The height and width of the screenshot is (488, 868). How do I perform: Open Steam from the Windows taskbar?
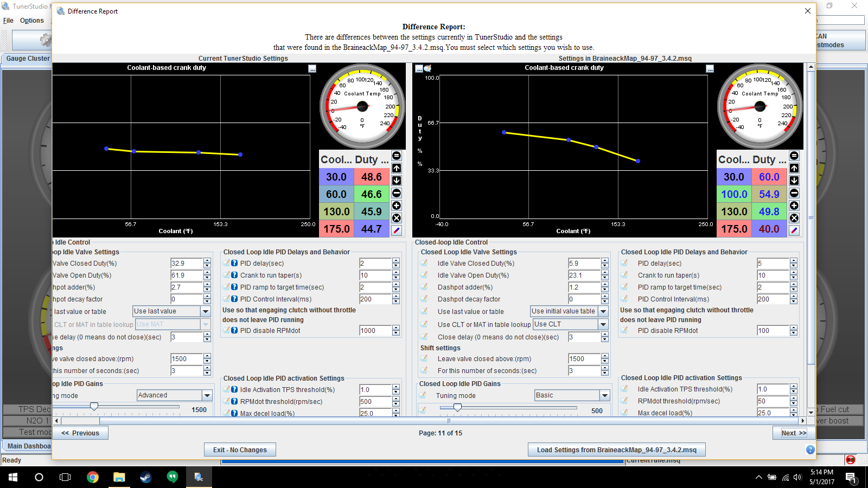click(x=145, y=477)
